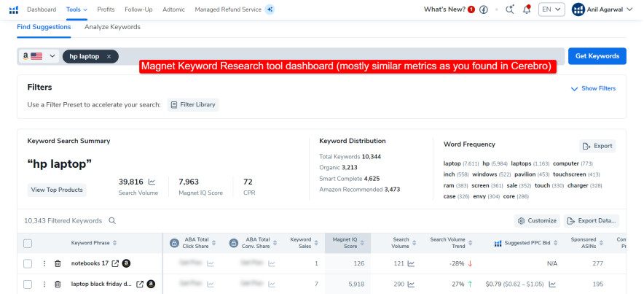Open the Search Volume graph icon in summary
Image resolution: width=644 pixels, height=294 pixels.
pyautogui.click(x=152, y=182)
